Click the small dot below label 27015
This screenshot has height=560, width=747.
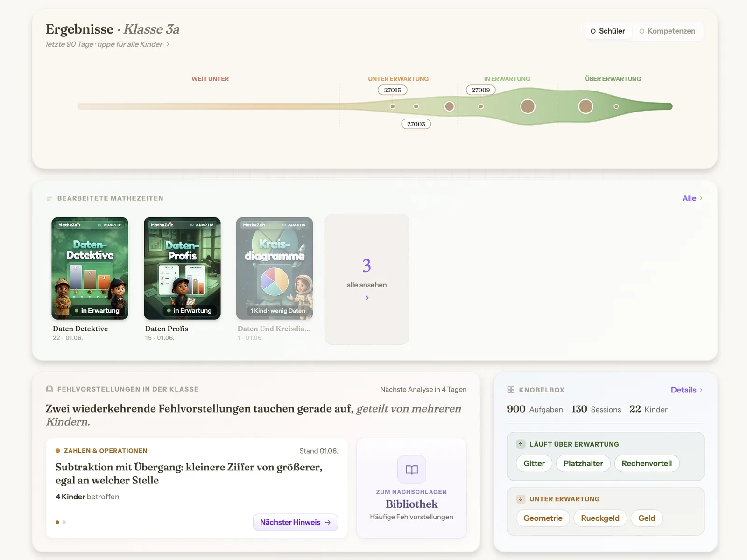[x=393, y=106]
